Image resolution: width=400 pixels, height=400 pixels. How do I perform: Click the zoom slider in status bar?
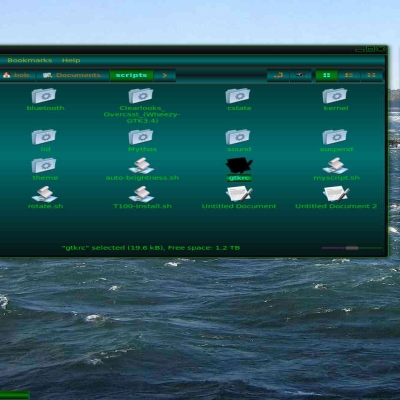pyautogui.click(x=352, y=248)
